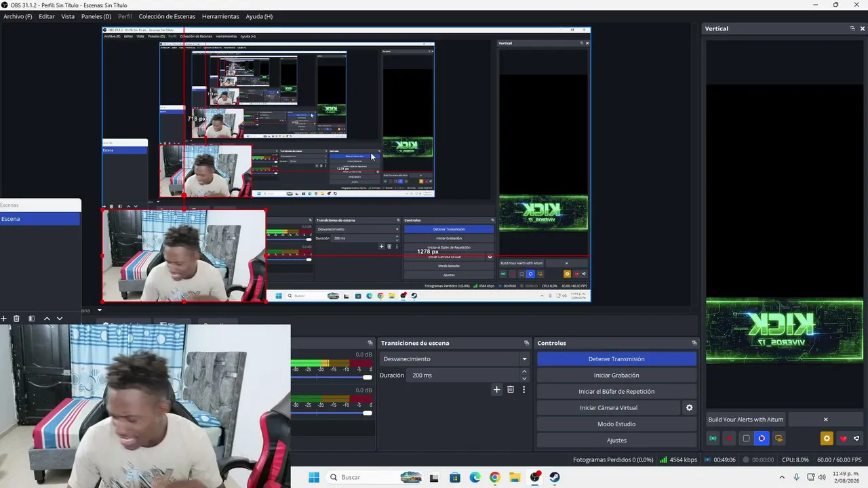
Task: Click Iniciar Grabación
Action: [x=616, y=375]
